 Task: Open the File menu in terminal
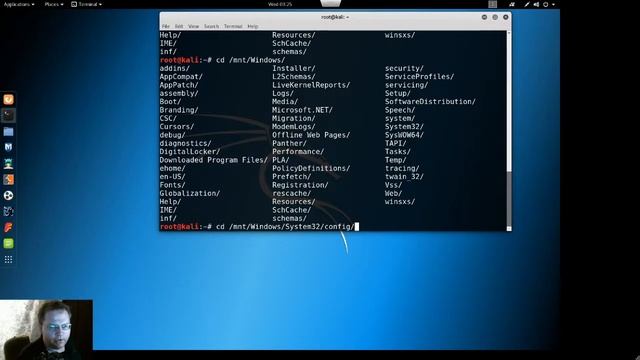coord(165,26)
